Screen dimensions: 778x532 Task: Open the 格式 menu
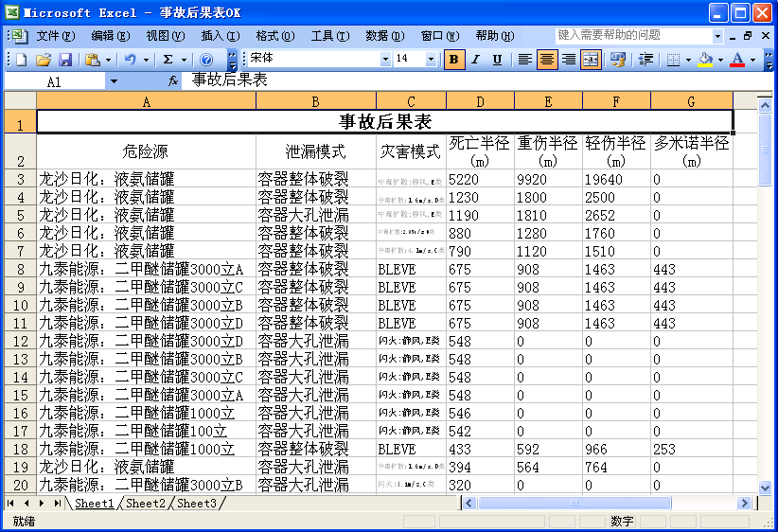pyautogui.click(x=274, y=36)
